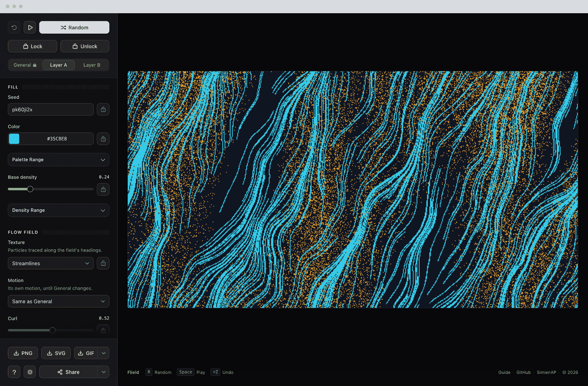The image size is (588, 386).
Task: Toggle the Curl lock icon
Action: point(103,331)
